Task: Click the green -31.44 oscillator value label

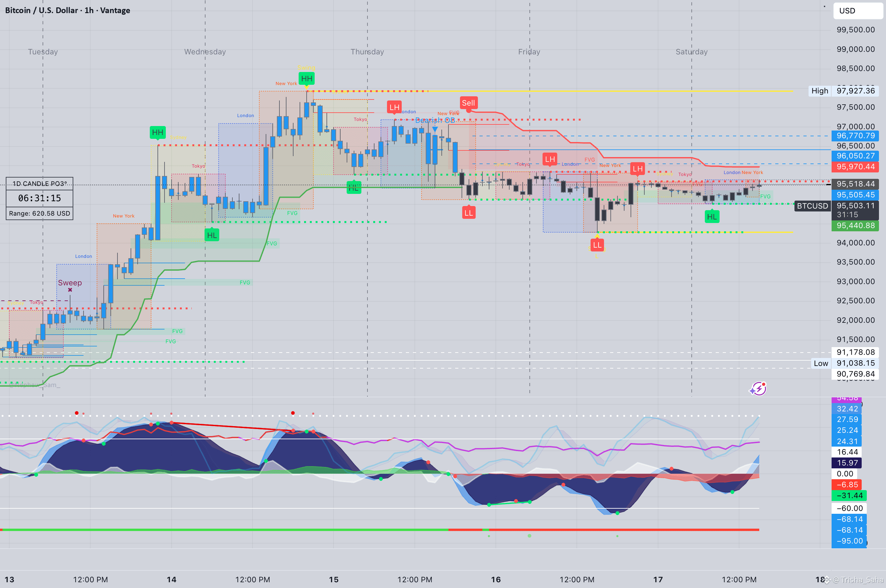Action: pos(849,495)
